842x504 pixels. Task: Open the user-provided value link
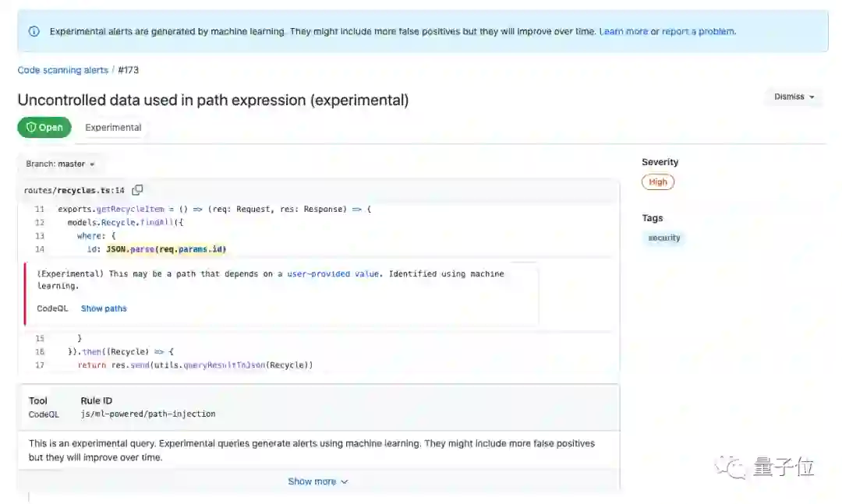(x=333, y=274)
